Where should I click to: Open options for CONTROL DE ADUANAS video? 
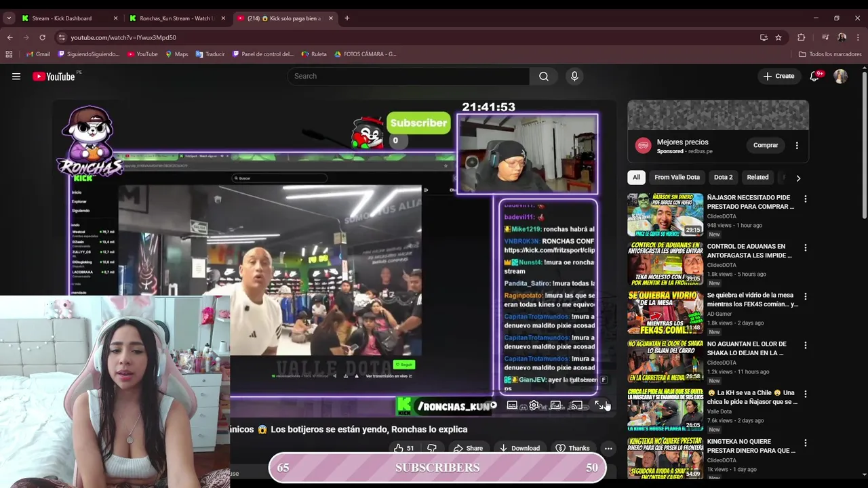pyautogui.click(x=805, y=247)
